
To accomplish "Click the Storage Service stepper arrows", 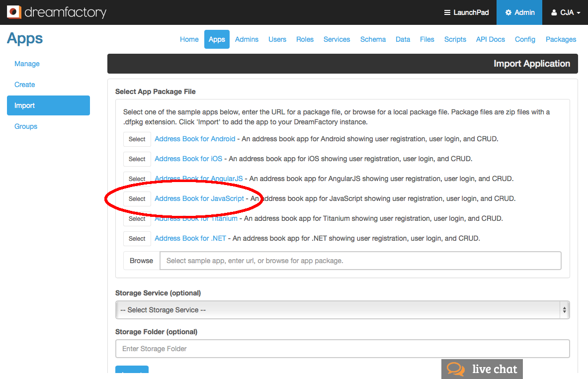I will tap(565, 310).
